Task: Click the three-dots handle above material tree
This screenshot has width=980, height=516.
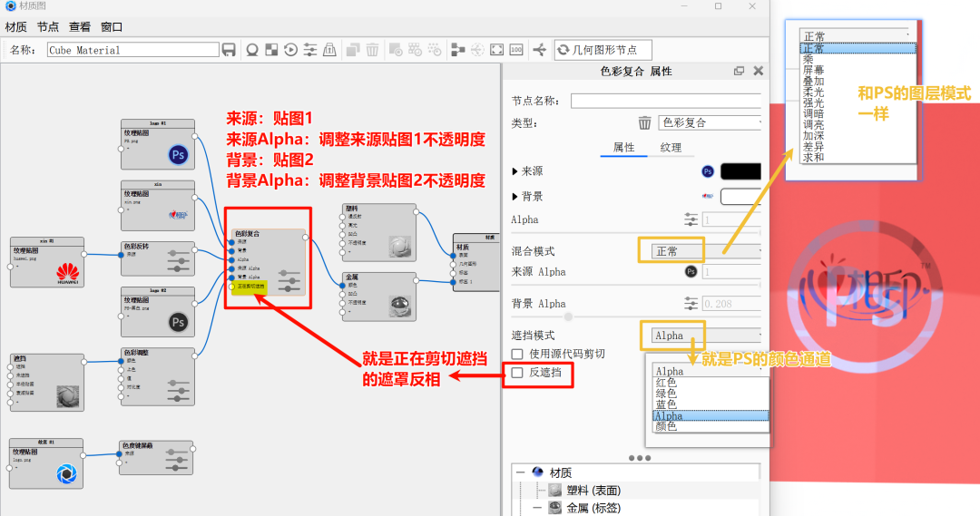Action: (x=640, y=458)
